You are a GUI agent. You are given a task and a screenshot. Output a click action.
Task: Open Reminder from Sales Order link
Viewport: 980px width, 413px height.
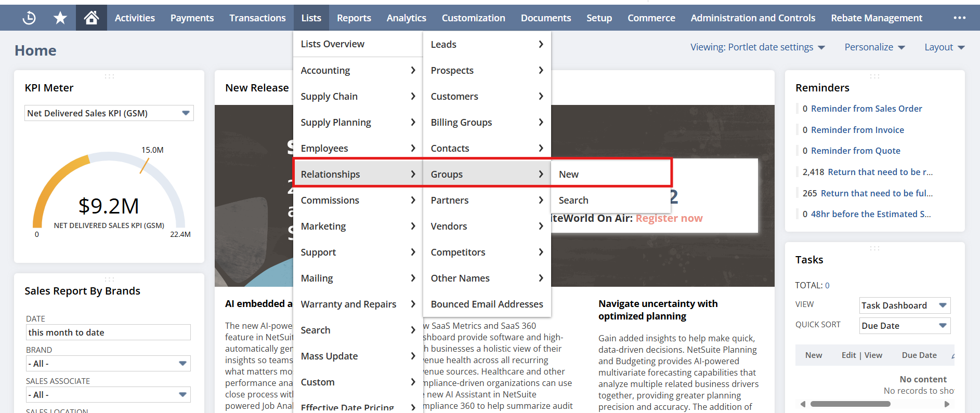coord(866,109)
